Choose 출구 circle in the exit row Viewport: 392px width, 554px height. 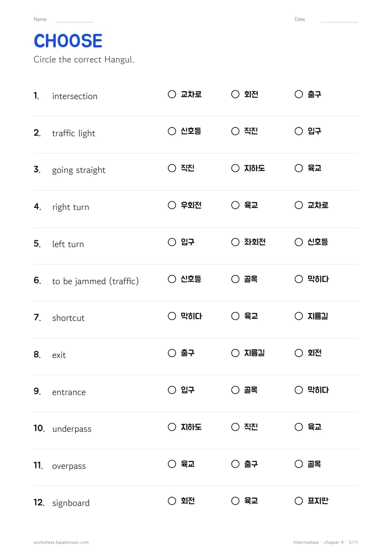pyautogui.click(x=172, y=353)
